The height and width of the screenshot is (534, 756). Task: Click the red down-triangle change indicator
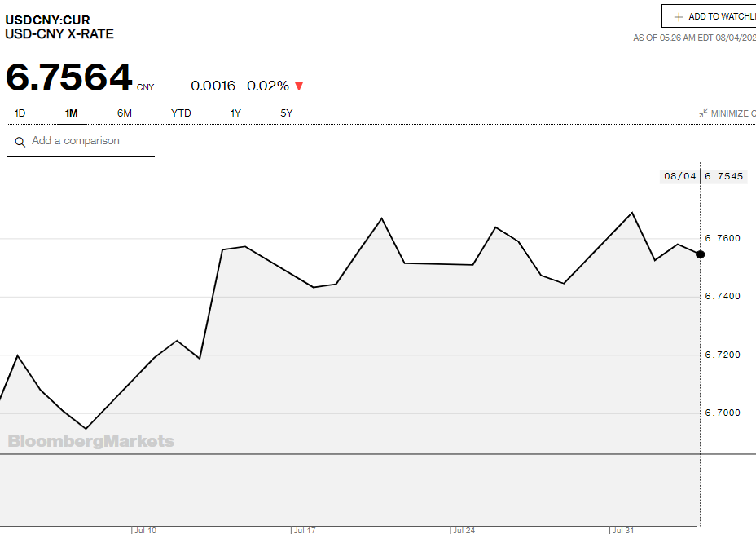299,86
